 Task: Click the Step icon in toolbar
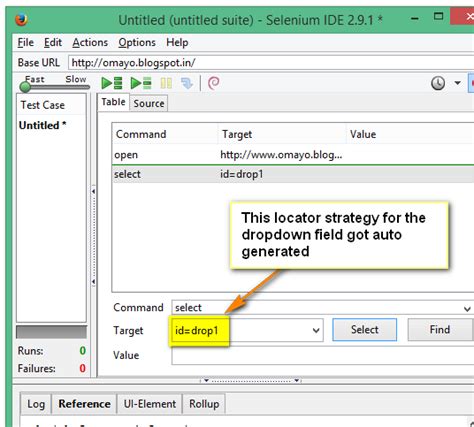tap(187, 83)
